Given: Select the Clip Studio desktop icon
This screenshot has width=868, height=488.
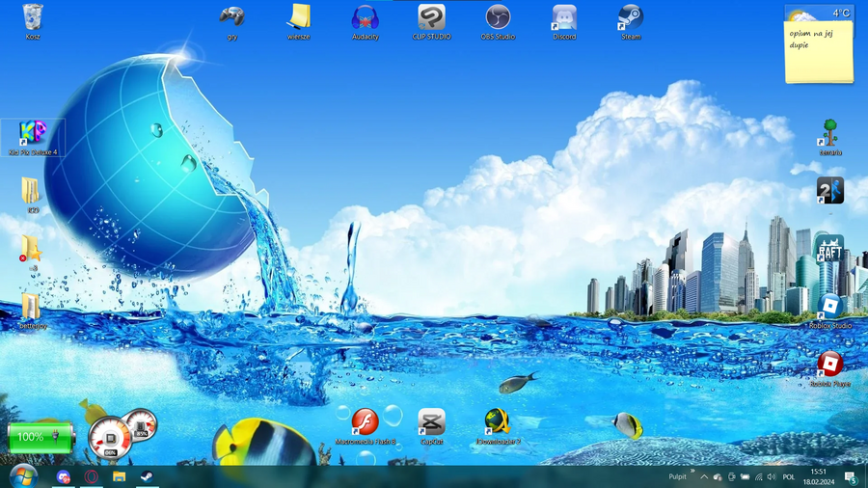Looking at the screenshot, I should [x=431, y=19].
